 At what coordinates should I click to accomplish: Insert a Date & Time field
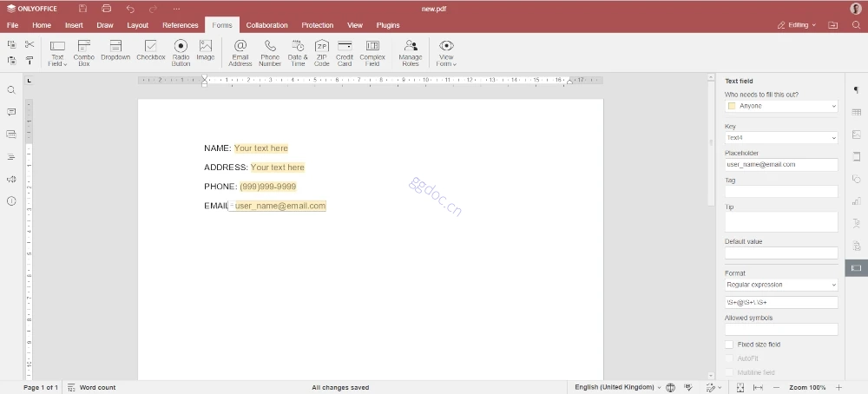298,53
